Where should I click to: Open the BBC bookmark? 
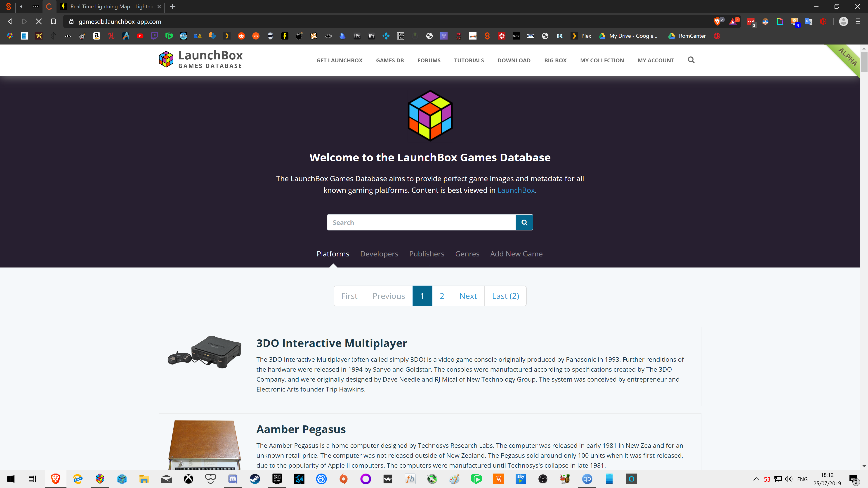[68, 36]
